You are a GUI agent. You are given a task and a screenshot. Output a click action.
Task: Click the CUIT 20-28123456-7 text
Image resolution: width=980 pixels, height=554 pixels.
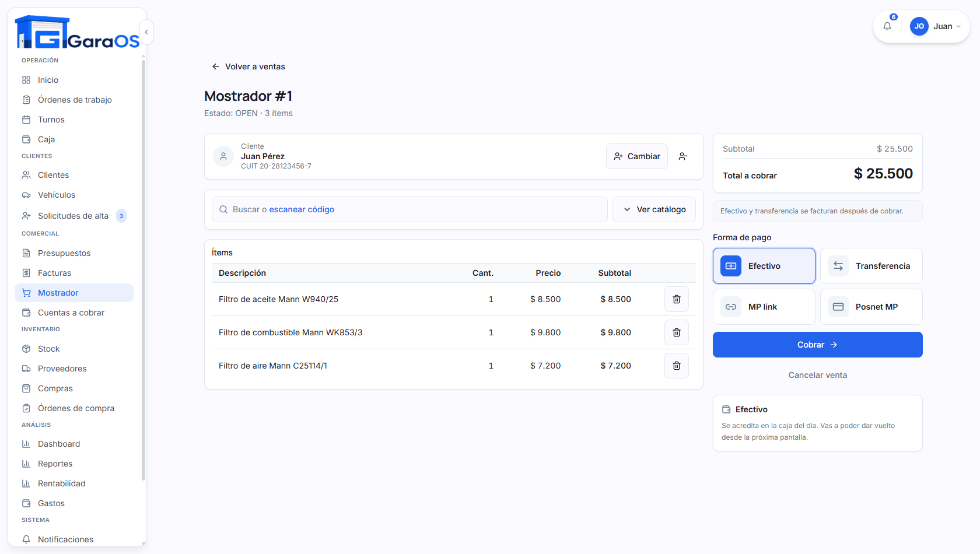click(x=276, y=166)
